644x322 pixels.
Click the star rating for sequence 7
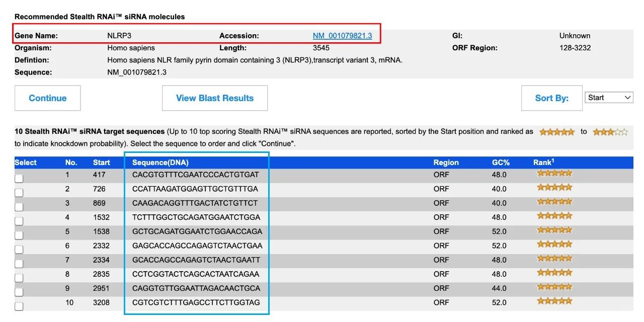[x=554, y=259]
